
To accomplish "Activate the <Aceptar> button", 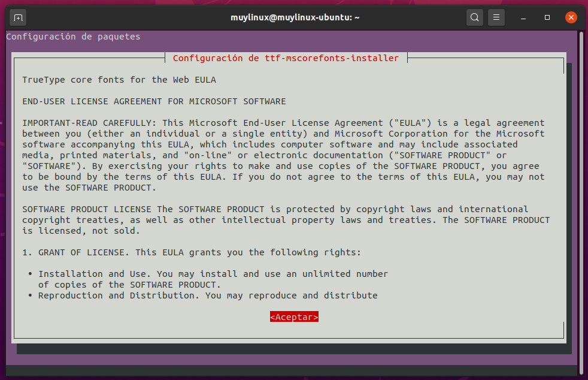I will (294, 317).
